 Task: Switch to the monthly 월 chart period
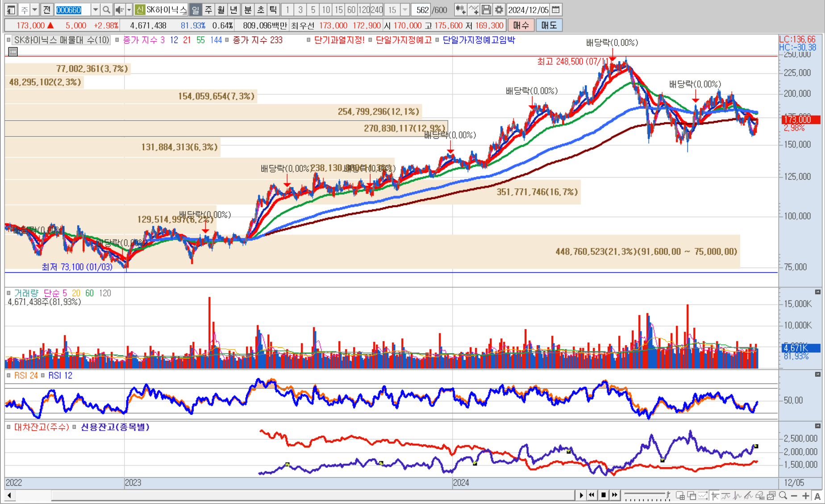pyautogui.click(x=221, y=9)
